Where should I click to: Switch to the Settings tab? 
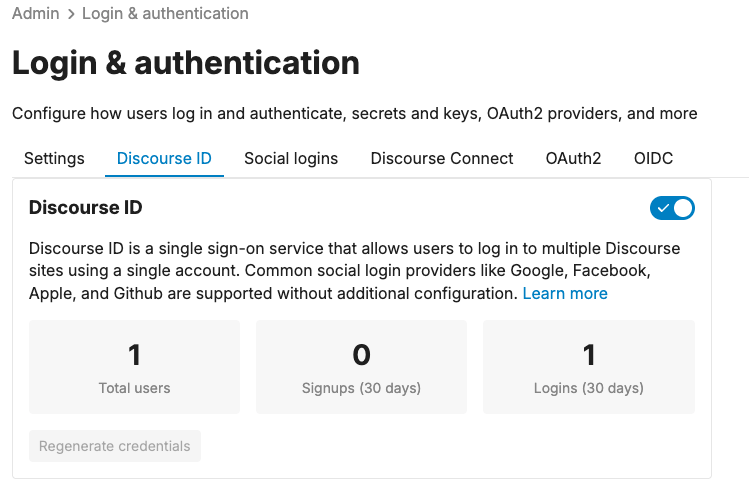click(54, 158)
